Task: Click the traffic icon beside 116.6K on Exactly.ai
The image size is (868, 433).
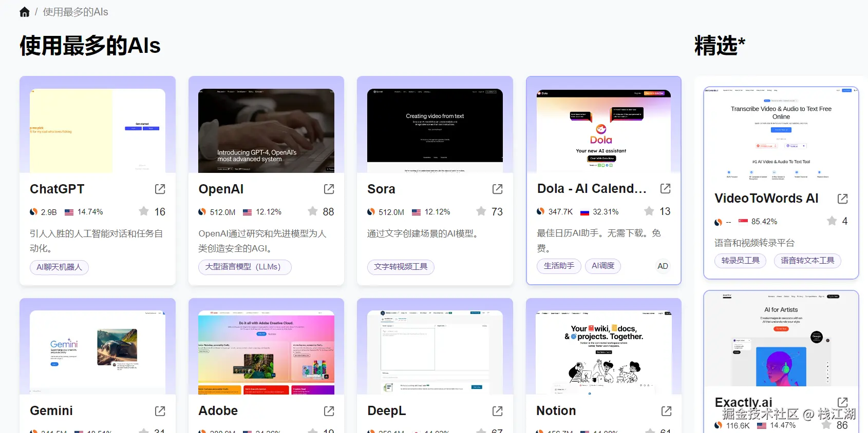Action: click(x=719, y=425)
